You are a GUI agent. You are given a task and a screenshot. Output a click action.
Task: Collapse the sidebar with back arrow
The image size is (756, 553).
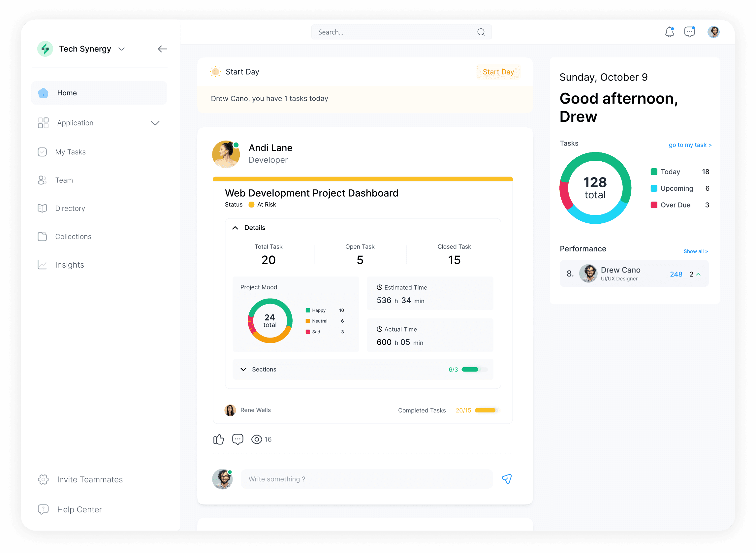click(162, 49)
